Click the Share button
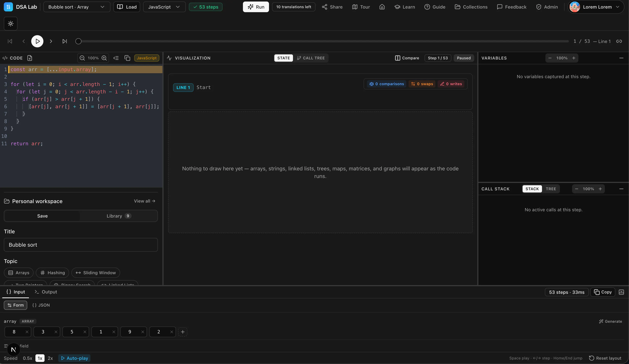The image size is (629, 364). pos(332,7)
